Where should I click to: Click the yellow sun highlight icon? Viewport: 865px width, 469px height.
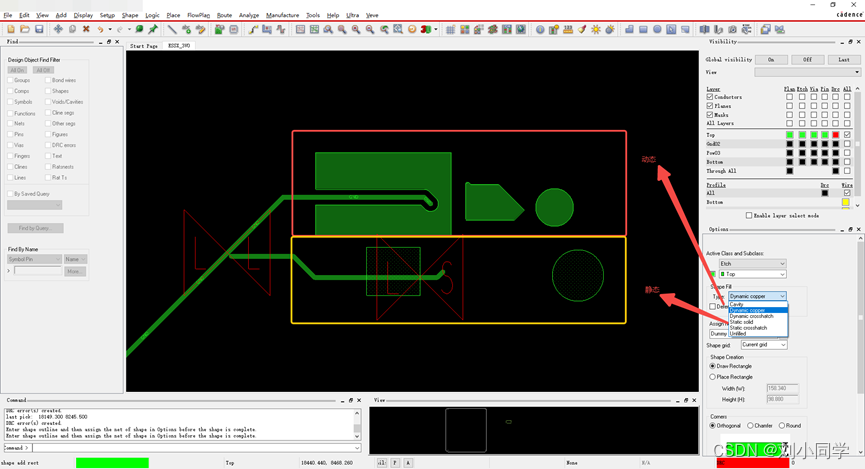[x=596, y=30]
